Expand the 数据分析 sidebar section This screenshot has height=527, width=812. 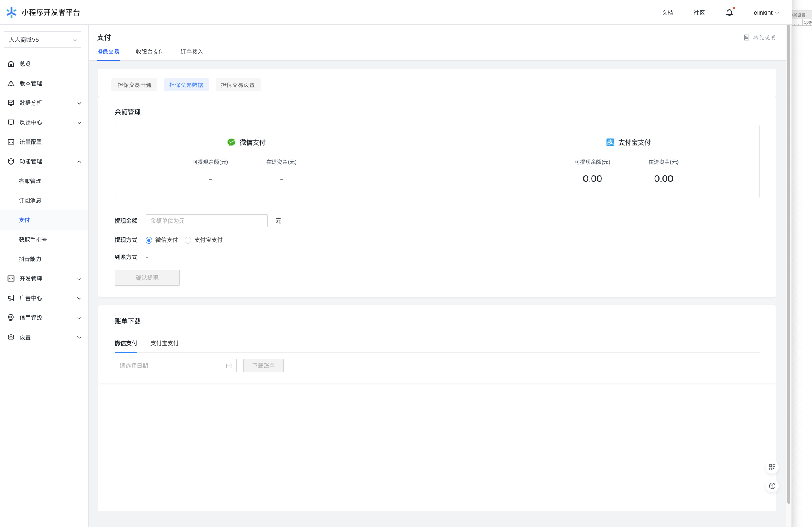click(x=79, y=103)
